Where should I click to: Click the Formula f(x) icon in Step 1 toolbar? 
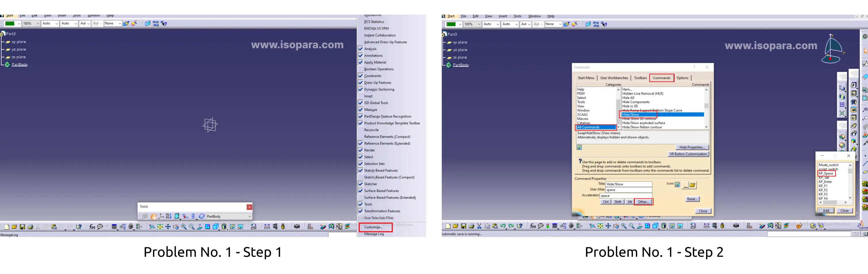92,227
